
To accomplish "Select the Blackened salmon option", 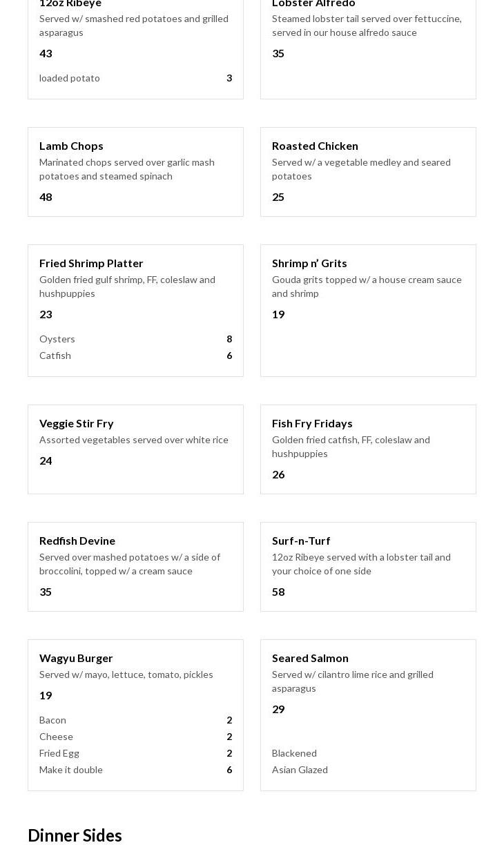I will (x=294, y=753).
